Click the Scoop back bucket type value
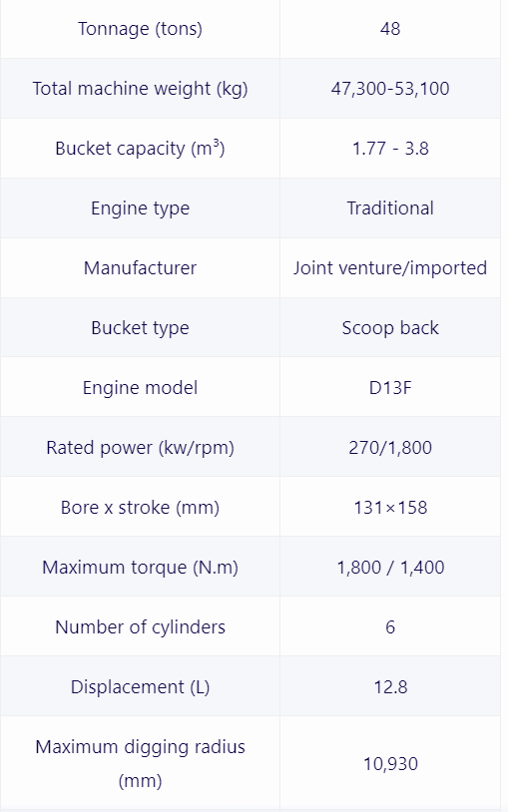The height and width of the screenshot is (812, 508). coord(390,328)
